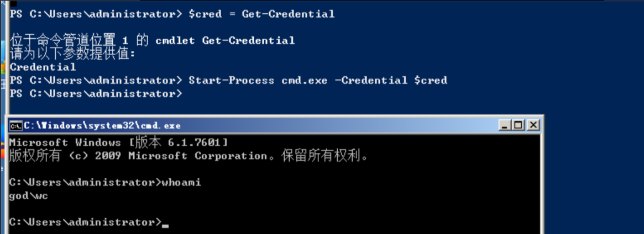Maximize the cmd.exe window

tap(519, 125)
